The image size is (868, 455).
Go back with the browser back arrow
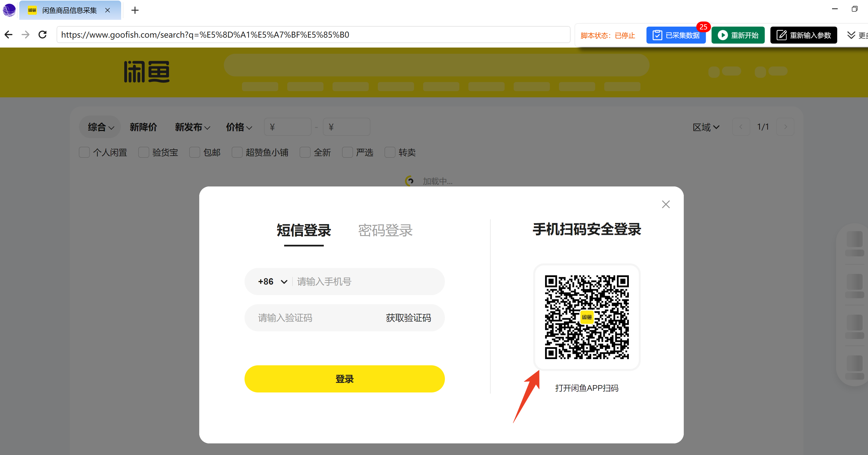(x=8, y=35)
